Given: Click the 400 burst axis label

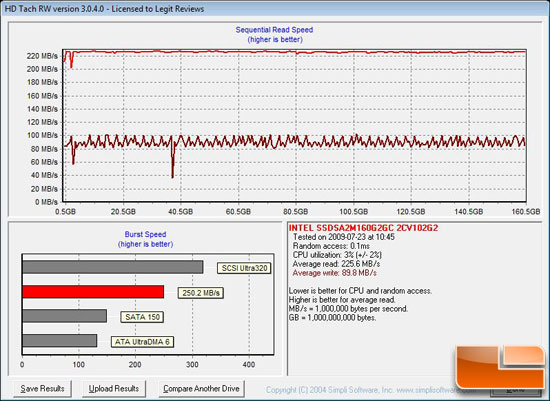Looking at the screenshot, I should click(249, 365).
